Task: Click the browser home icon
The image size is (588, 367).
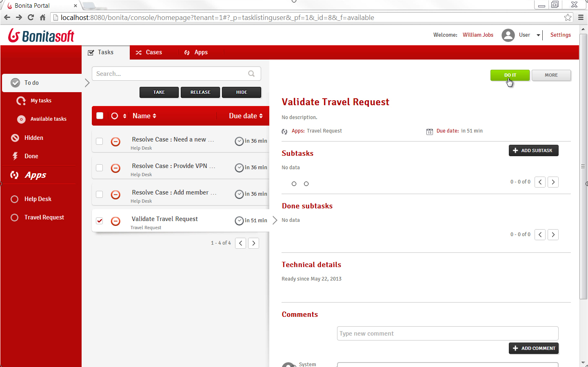Action: click(x=42, y=18)
